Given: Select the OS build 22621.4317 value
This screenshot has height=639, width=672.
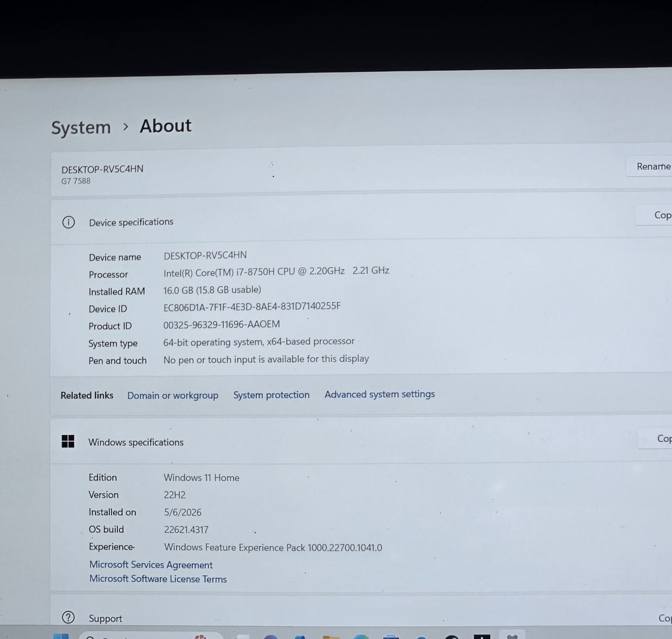Looking at the screenshot, I should (186, 530).
